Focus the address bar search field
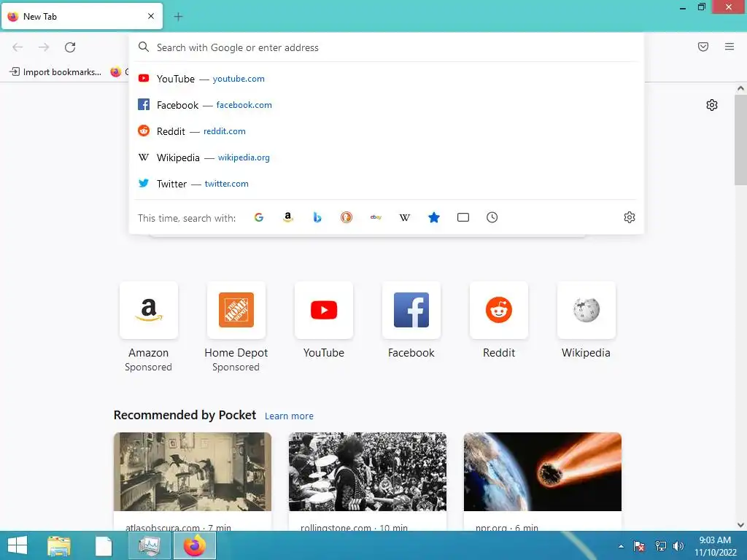The height and width of the screenshot is (560, 747). (387, 47)
